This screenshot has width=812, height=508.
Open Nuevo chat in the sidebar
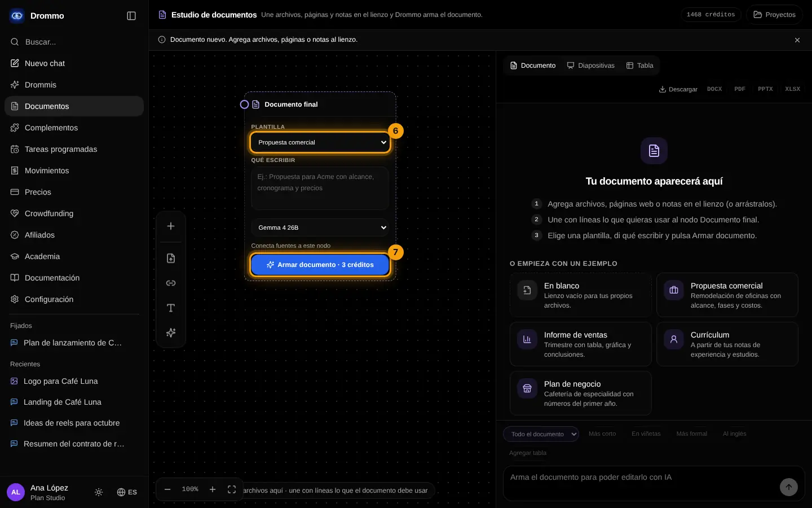(x=74, y=63)
